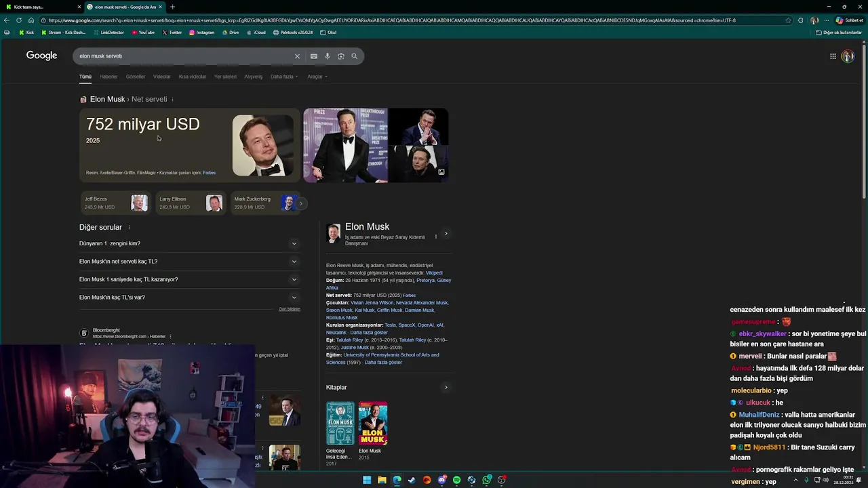This screenshot has width=868, height=488.
Task: Clear the search box with the X icon
Action: click(x=297, y=56)
